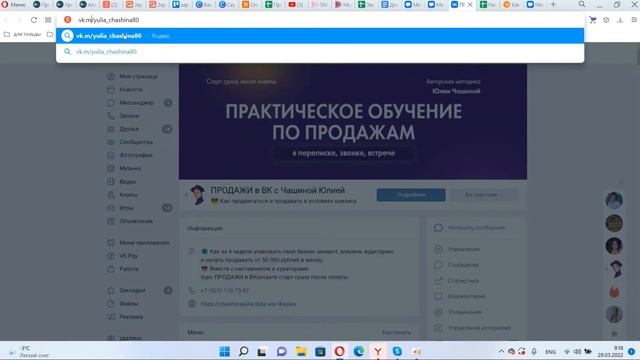Go forward with the browser forward arrow
Viewport: 640px width, 360px height.
click(x=20, y=20)
